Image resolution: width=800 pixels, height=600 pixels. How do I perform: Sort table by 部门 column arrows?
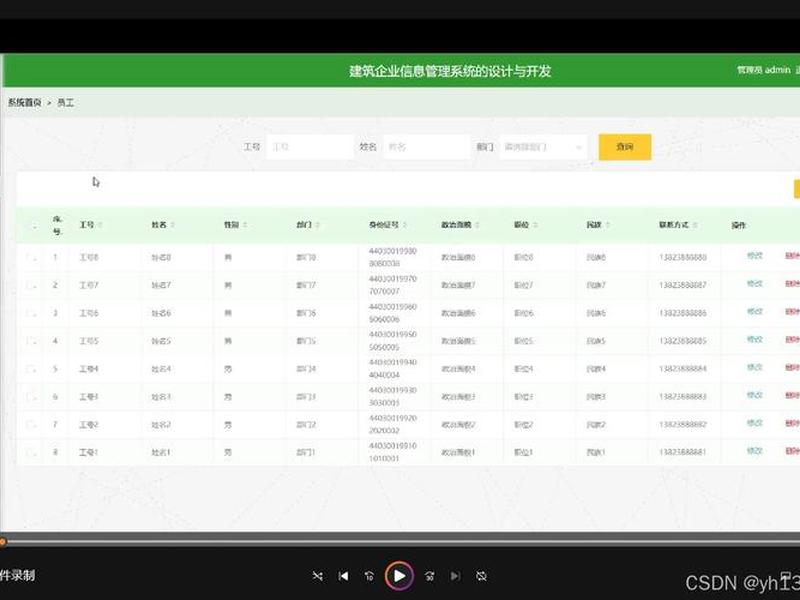tap(318, 225)
